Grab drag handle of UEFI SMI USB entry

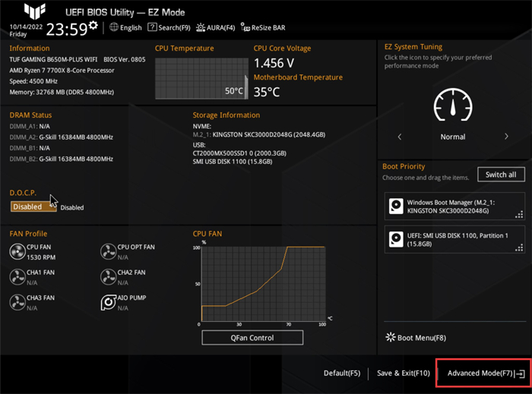[x=519, y=247]
